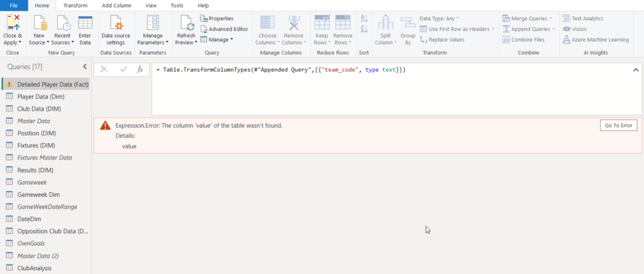This screenshot has width=644, height=274.
Task: Click the Remove Rows icon
Action: [343, 23]
